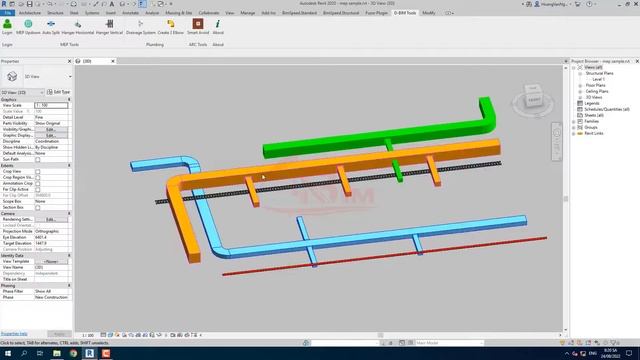Toggle the Sun Path checkbox
Image resolution: width=640 pixels, height=360 pixels.
[x=38, y=160]
